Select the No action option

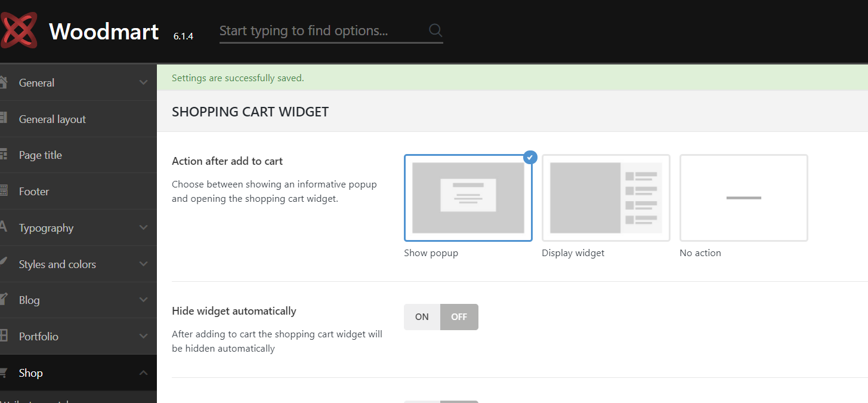coord(743,198)
